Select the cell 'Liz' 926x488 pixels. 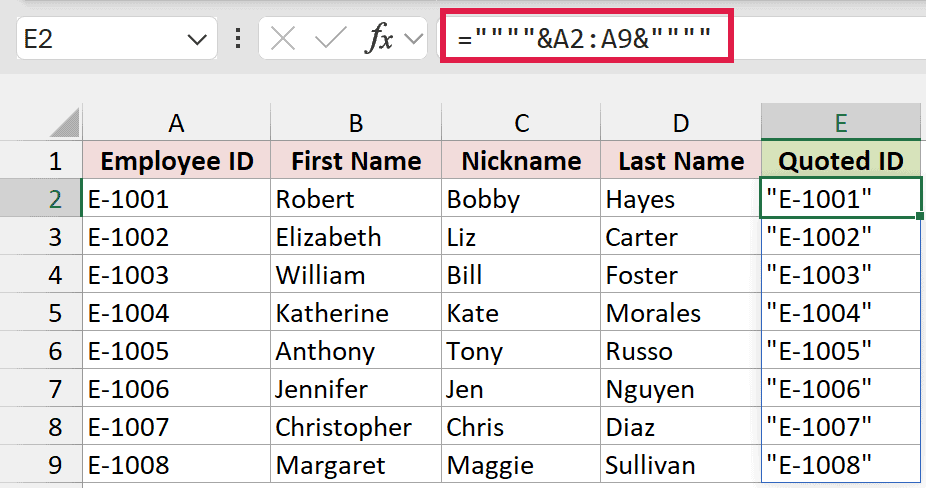coord(521,236)
